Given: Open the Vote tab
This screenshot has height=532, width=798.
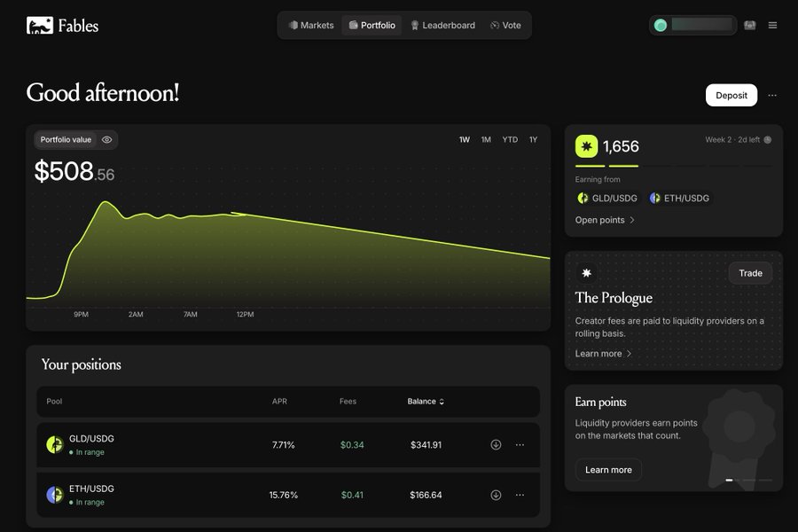Looking at the screenshot, I should pyautogui.click(x=505, y=25).
